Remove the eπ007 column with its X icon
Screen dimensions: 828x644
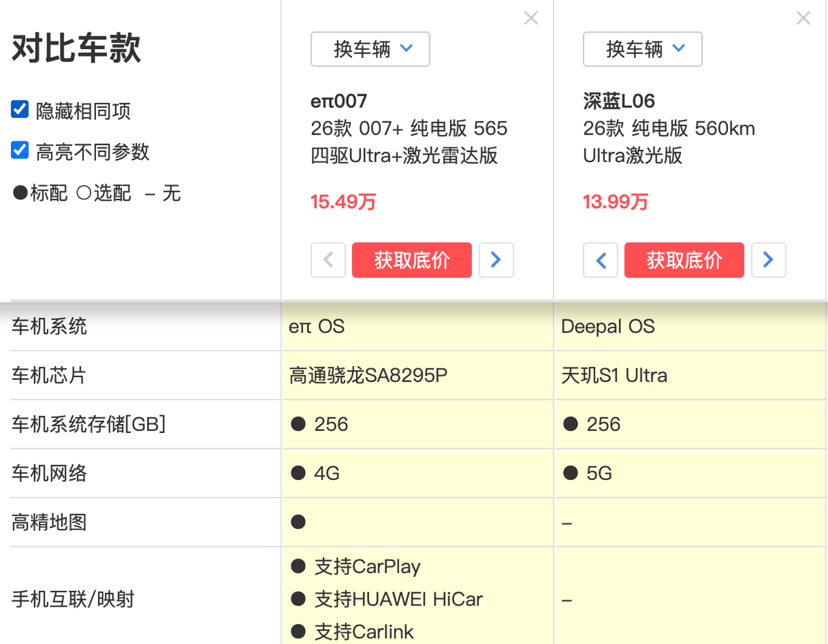pyautogui.click(x=531, y=18)
